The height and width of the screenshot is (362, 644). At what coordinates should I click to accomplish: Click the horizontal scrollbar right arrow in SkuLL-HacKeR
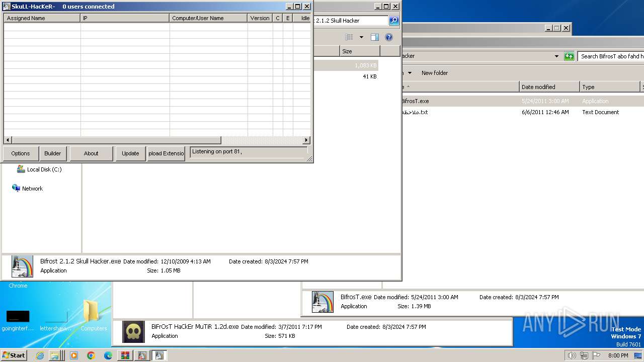click(306, 140)
